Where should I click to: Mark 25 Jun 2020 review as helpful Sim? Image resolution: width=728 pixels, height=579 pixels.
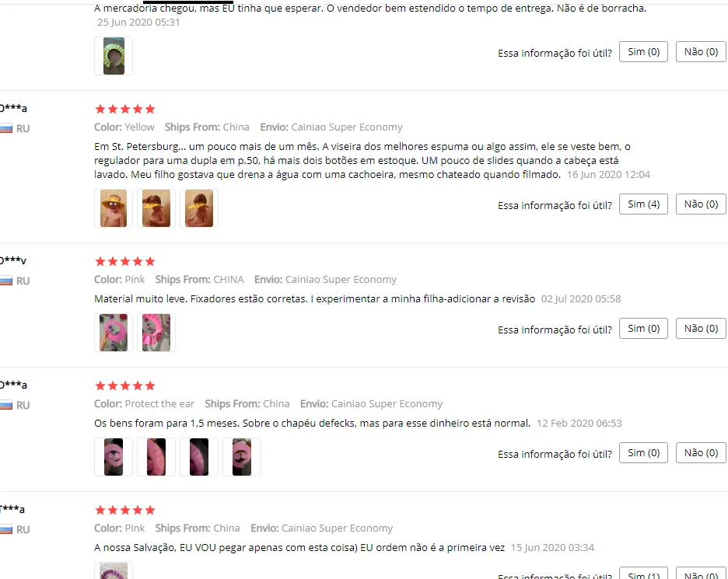coord(643,51)
